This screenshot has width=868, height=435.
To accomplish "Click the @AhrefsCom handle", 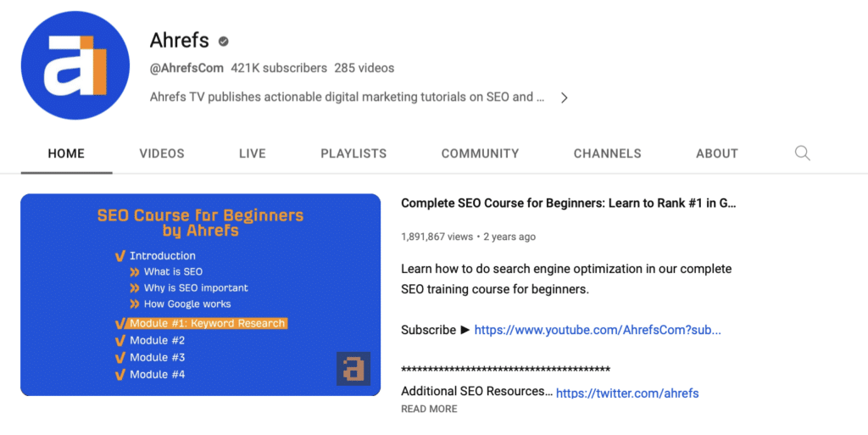I will tap(186, 68).
